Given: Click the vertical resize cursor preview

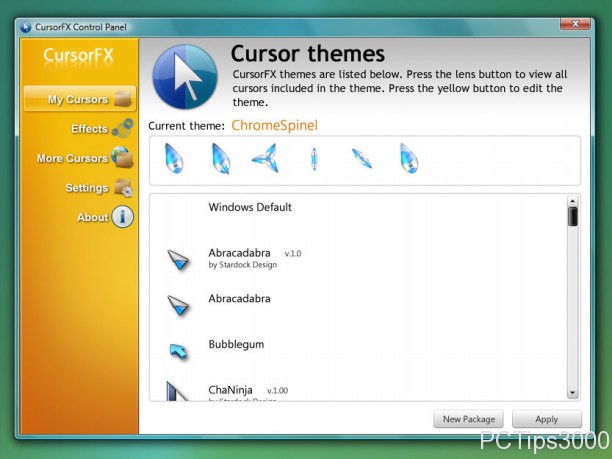Looking at the screenshot, I should click(x=314, y=159).
